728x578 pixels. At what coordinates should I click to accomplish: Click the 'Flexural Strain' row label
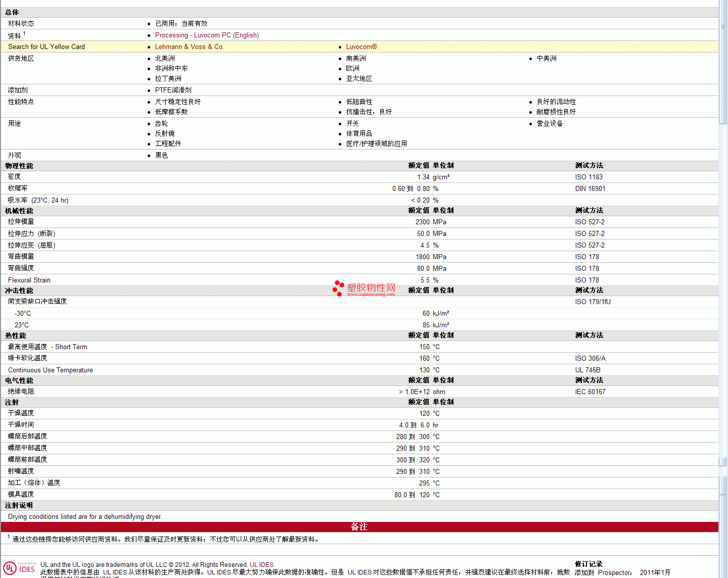coord(29,280)
